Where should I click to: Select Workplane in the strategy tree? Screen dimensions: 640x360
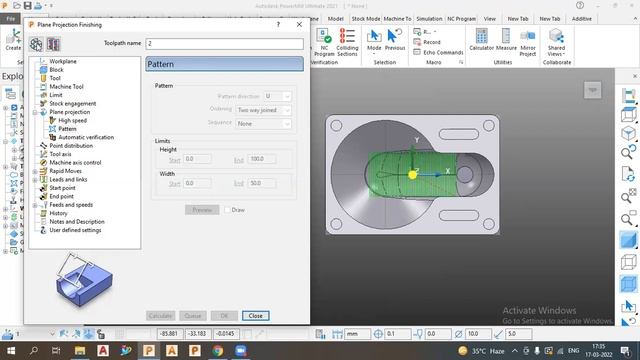coord(63,61)
